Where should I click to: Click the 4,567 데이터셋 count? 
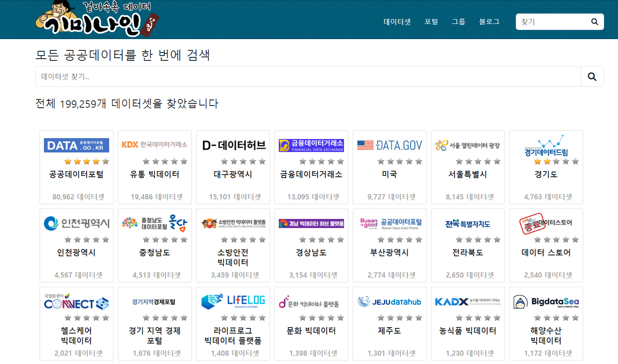[79, 275]
